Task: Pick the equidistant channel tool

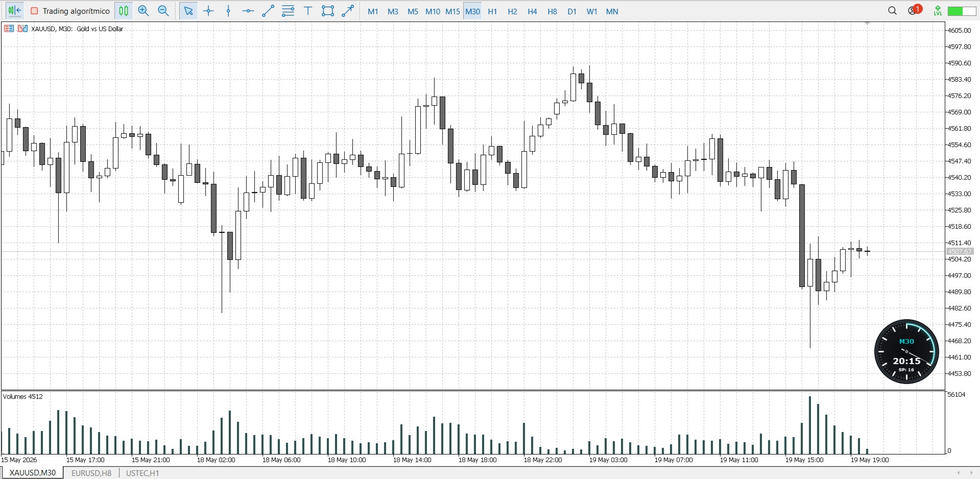Action: click(288, 11)
